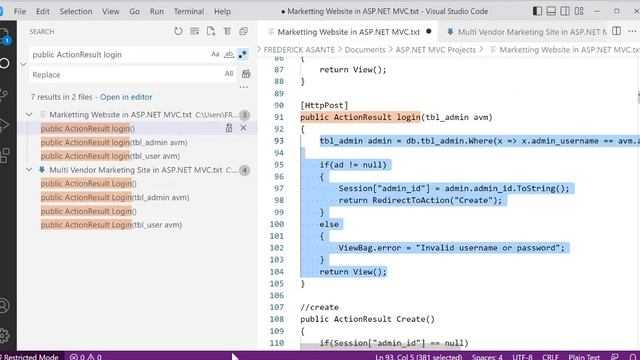
Task: Change indentation via Spaces: 4
Action: coord(487,357)
